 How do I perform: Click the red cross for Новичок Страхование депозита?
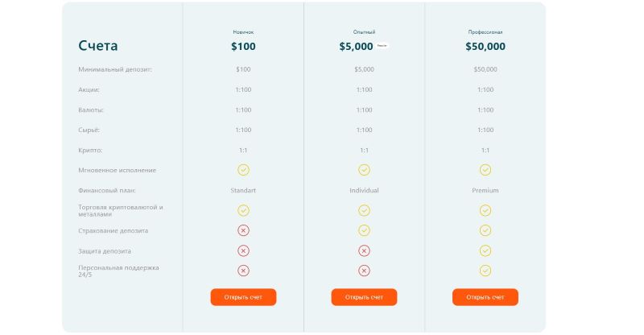point(243,230)
